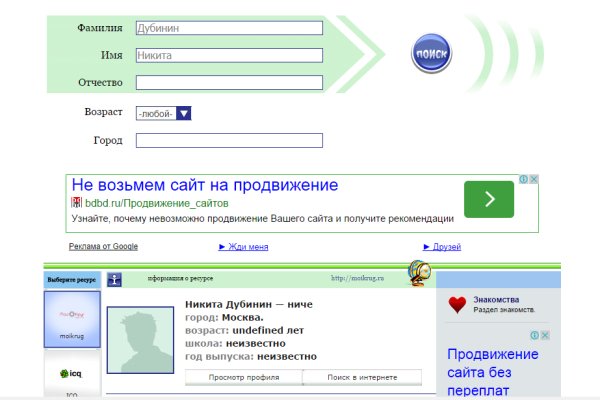
Task: Click the resource information 'i' icon
Action: pos(115,279)
